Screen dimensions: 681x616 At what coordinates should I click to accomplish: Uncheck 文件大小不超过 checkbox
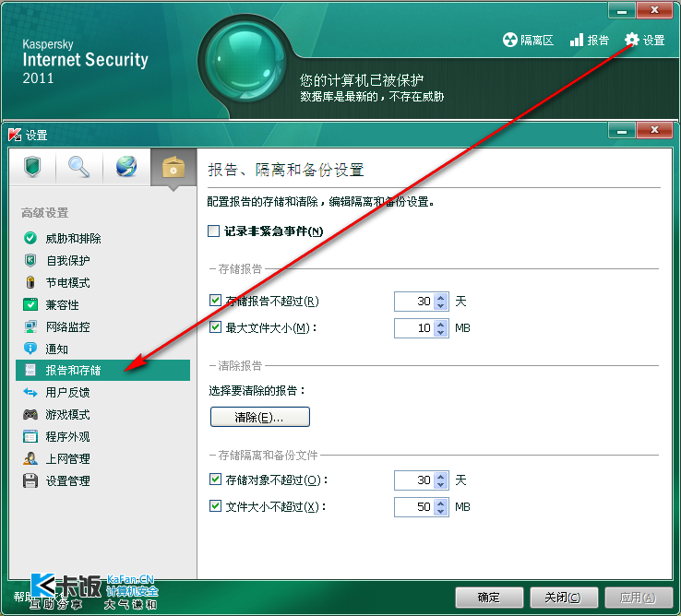click(x=215, y=505)
